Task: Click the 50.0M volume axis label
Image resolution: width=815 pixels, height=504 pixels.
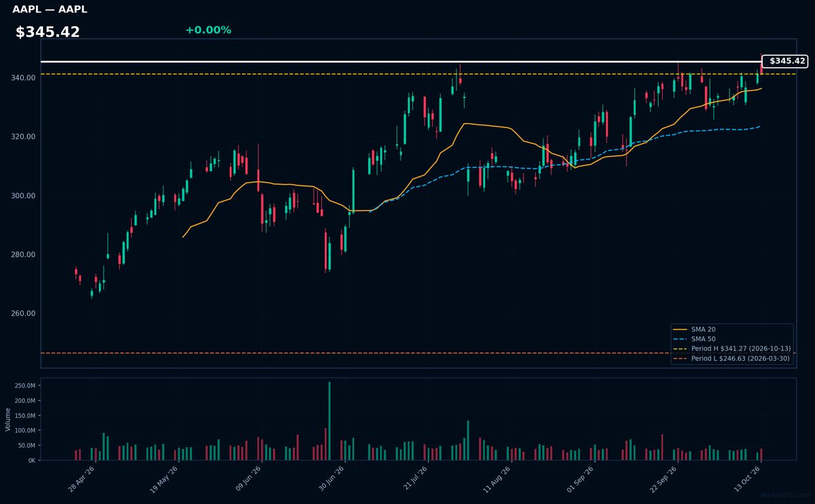Action: point(27,446)
